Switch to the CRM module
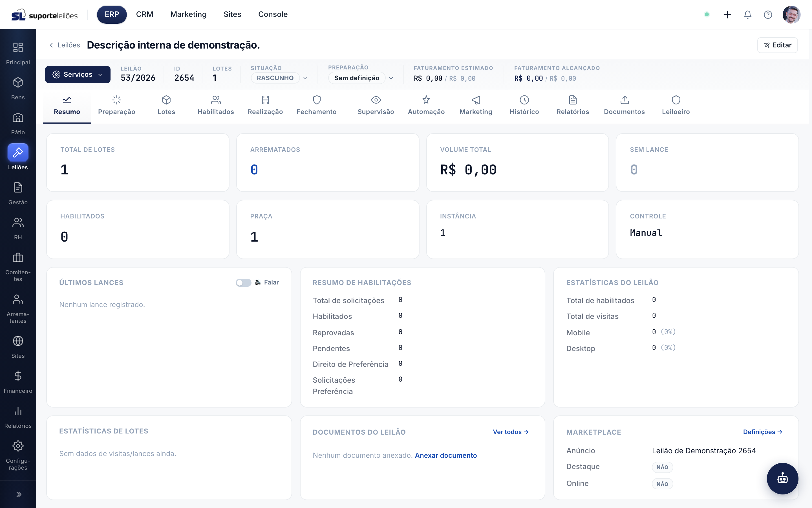 145,14
